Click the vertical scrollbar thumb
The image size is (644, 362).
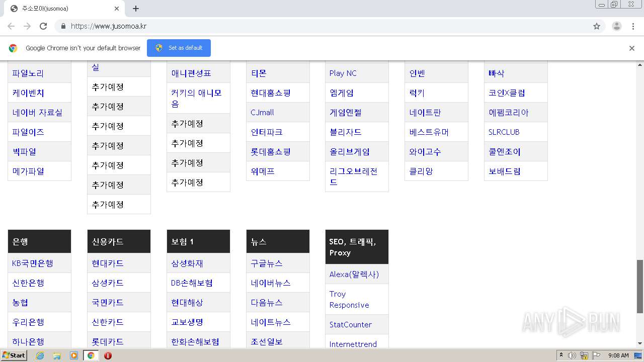click(x=640, y=286)
